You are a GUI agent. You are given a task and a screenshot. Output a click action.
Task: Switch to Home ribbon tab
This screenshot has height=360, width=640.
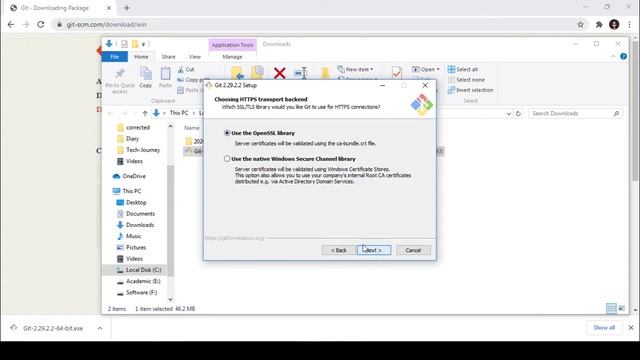coord(141,57)
